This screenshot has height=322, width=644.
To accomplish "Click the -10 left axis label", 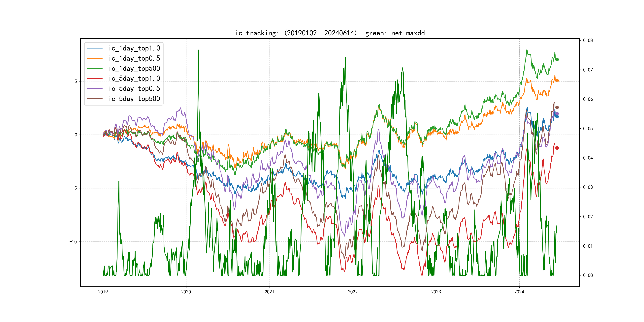I will [73, 242].
